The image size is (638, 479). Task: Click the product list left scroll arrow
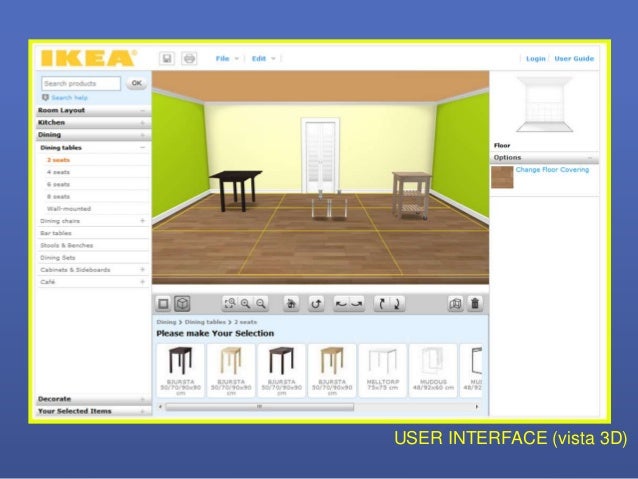pyautogui.click(x=160, y=407)
